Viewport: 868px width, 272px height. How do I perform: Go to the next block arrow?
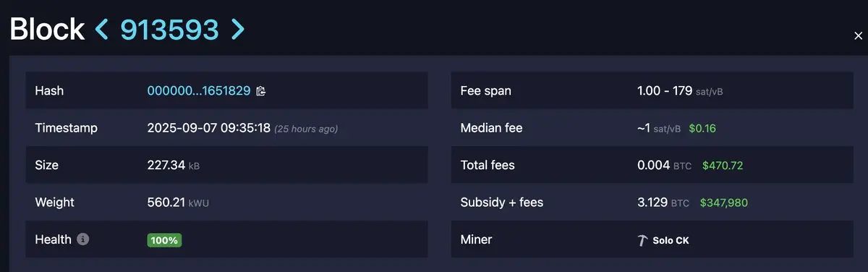(x=237, y=29)
